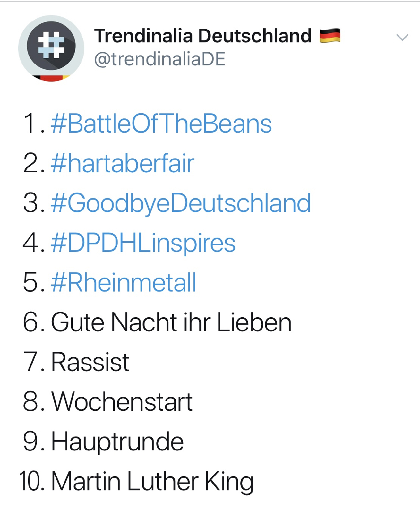Tap the #Rheinmetall hashtag
Viewport: 420px width, 507px height.
coord(124,282)
